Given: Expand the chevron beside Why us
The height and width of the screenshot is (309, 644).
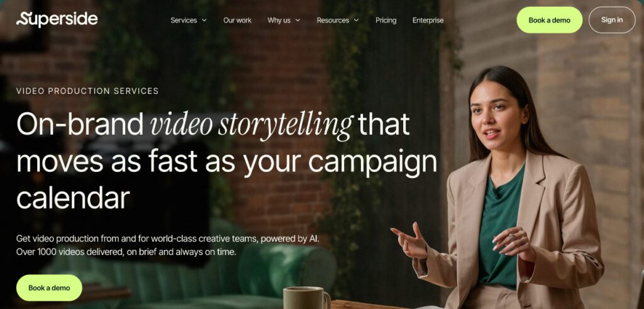Looking at the screenshot, I should click(x=297, y=20).
